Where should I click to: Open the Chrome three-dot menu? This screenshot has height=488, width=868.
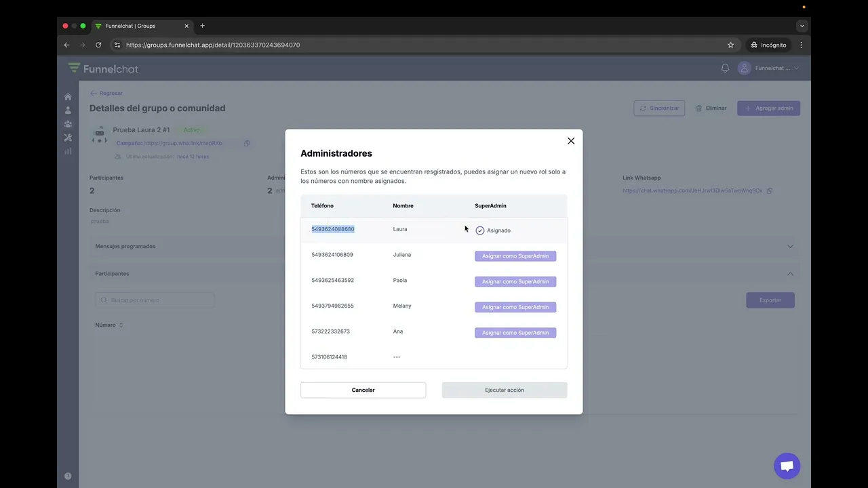[x=801, y=45]
